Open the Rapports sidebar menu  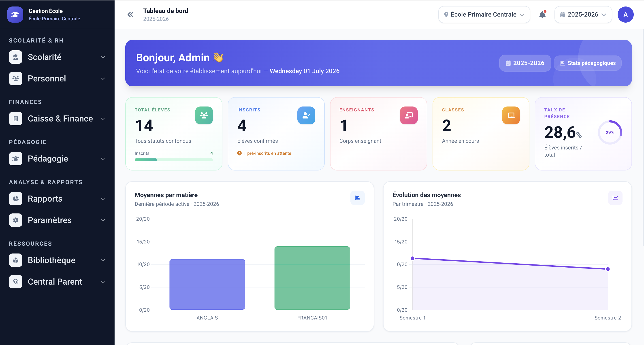57,198
